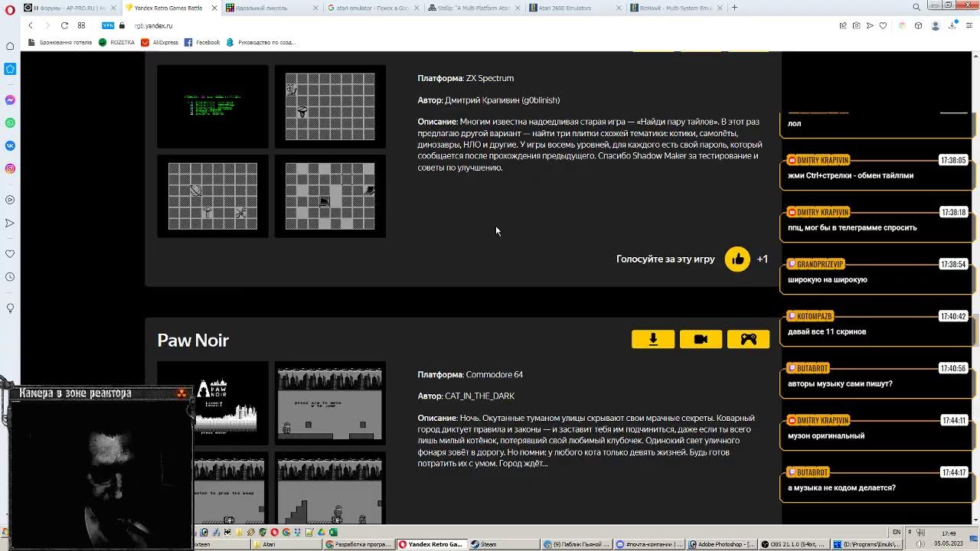Open the Opera main menu icon
This screenshot has width=980, height=551.
pyautogui.click(x=10, y=8)
